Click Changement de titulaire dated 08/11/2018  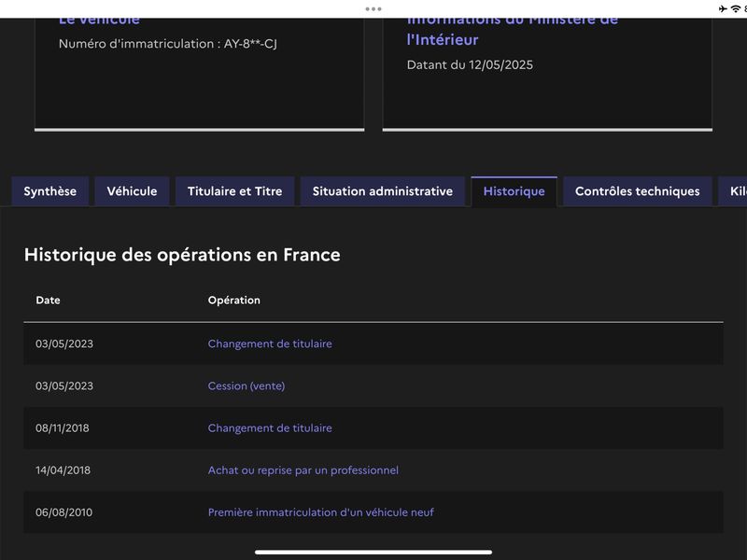click(x=270, y=428)
